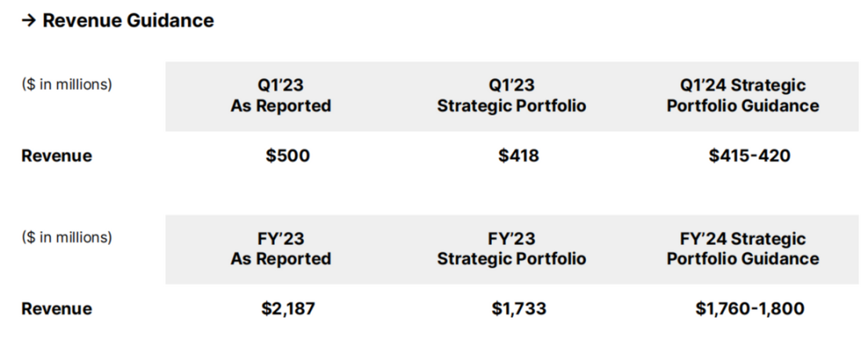Select the $1,760-1,800 guidance range
Image resolution: width=868 pixels, height=354 pixels.
pyautogui.click(x=749, y=309)
